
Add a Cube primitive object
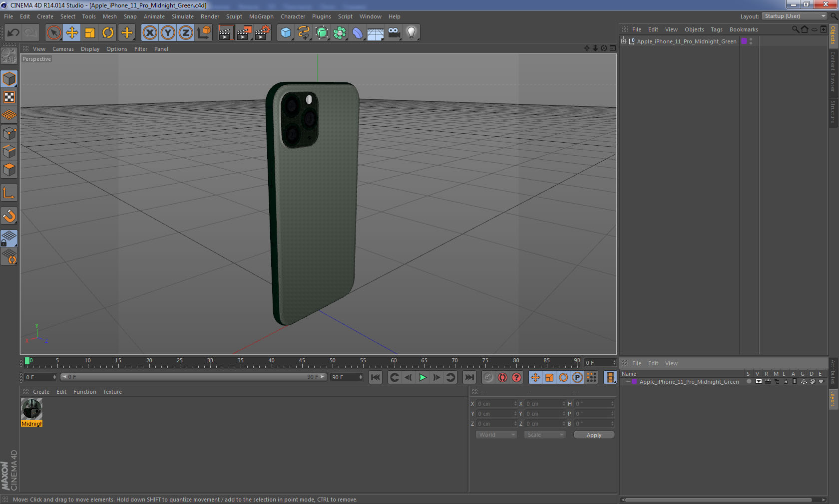[286, 33]
